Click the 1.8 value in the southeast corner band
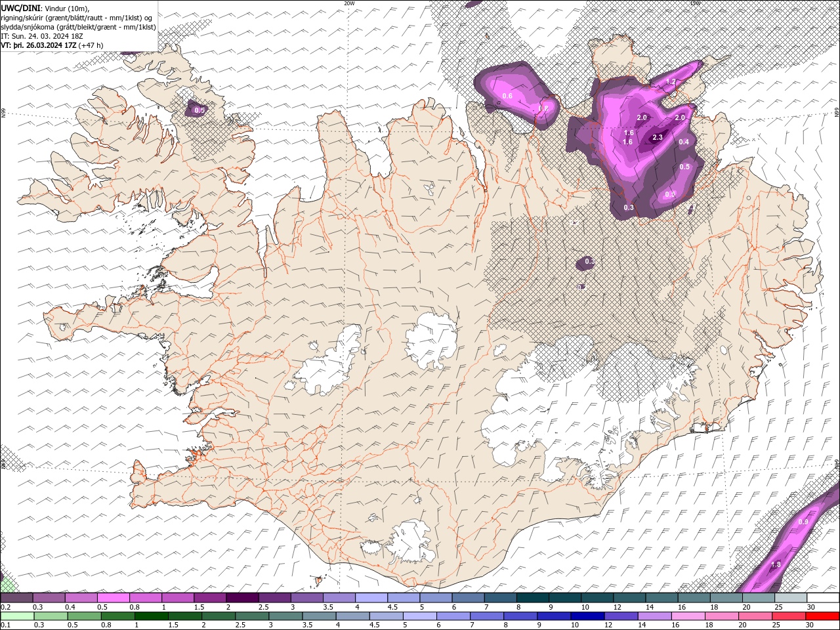 point(776,564)
